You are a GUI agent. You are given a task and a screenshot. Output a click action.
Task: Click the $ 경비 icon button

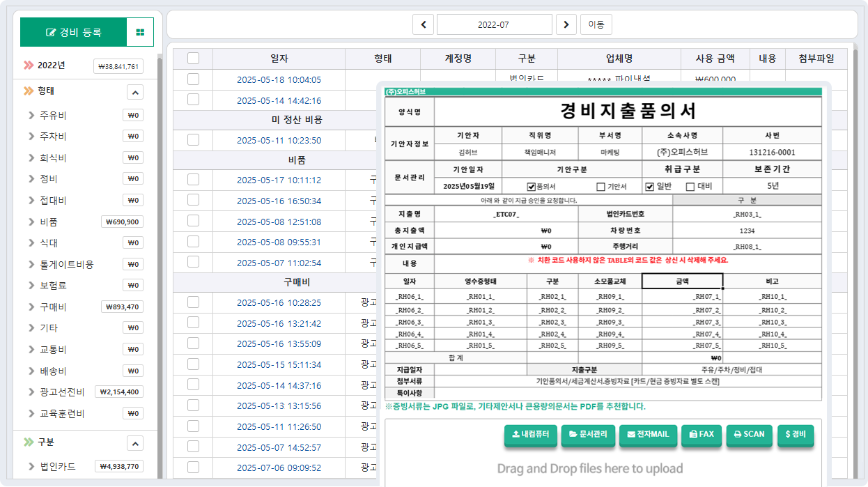click(x=796, y=435)
